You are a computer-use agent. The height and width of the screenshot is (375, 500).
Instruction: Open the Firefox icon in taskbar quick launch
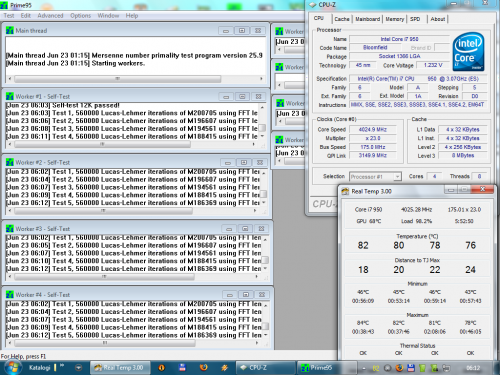[203, 367]
